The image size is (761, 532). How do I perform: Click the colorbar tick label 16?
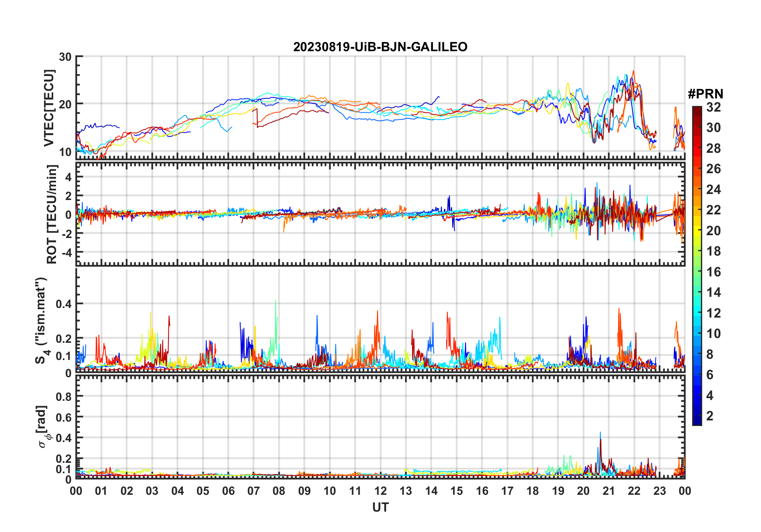pos(713,272)
